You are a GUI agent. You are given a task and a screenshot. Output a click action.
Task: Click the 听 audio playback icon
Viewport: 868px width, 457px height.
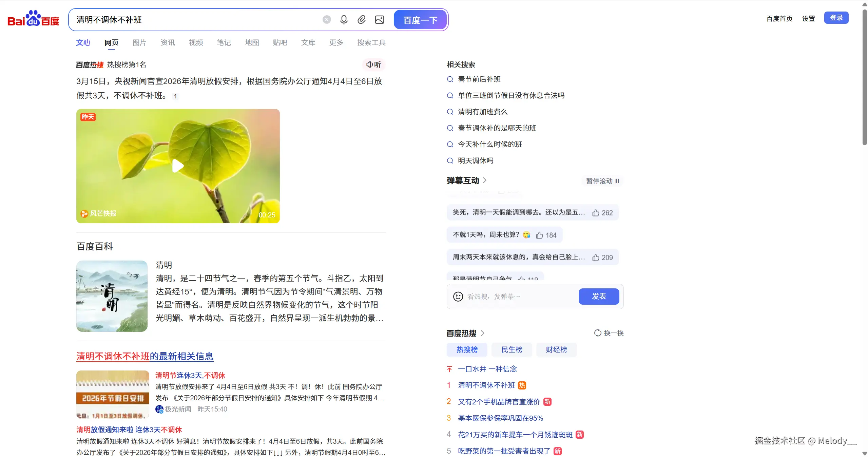pos(373,64)
